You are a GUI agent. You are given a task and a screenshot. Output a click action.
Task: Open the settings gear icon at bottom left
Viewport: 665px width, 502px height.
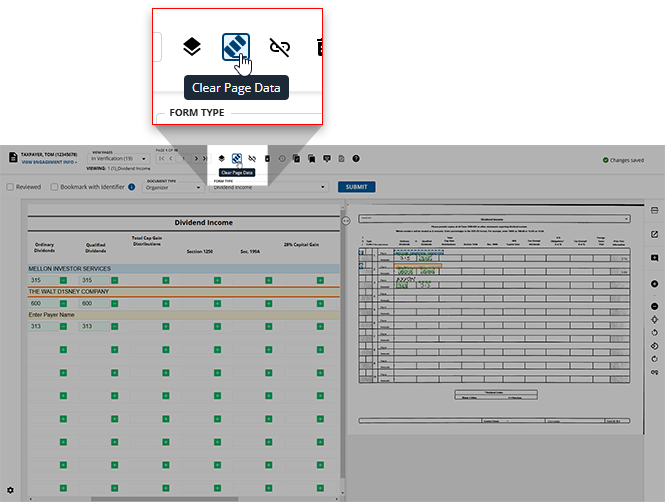(x=10, y=491)
